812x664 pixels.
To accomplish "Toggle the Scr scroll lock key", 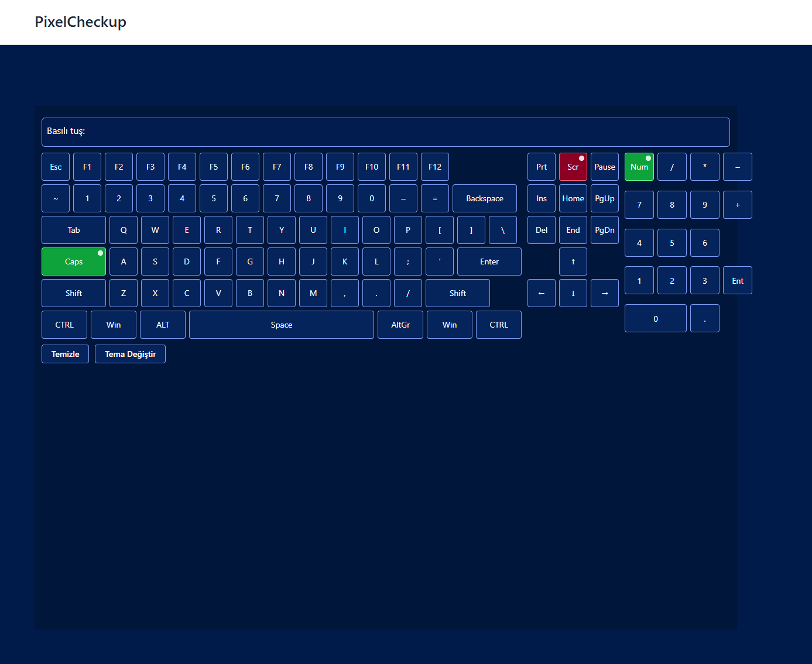I will point(573,167).
